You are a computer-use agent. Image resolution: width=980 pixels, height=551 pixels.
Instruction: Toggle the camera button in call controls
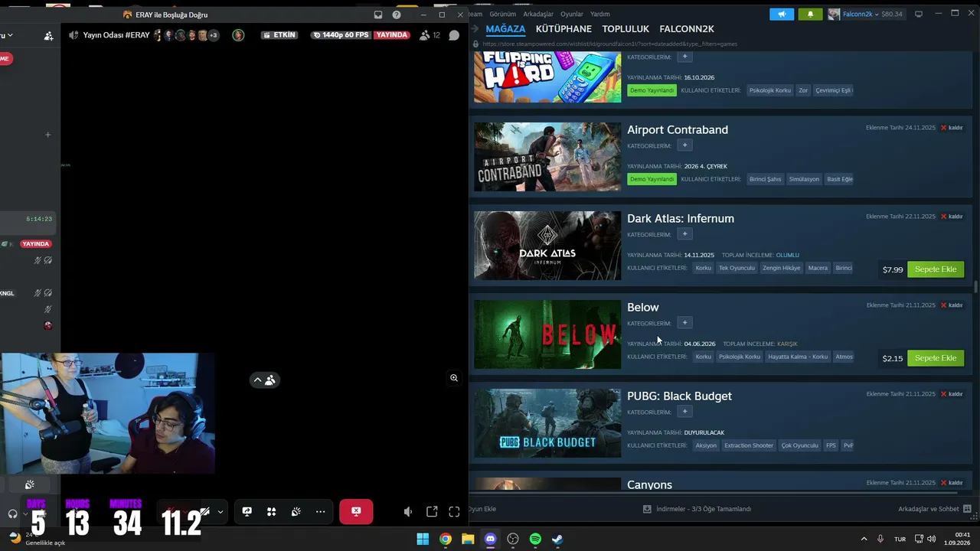pos(204,512)
